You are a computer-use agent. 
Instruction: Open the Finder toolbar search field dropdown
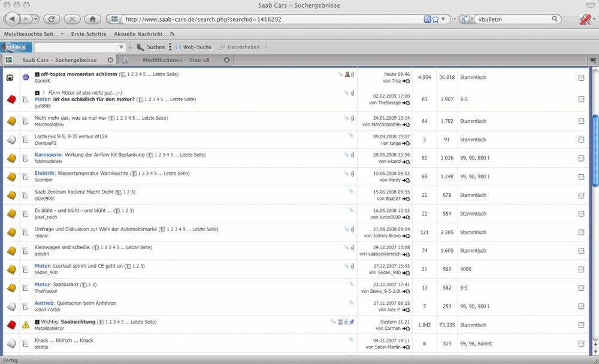pos(121,47)
